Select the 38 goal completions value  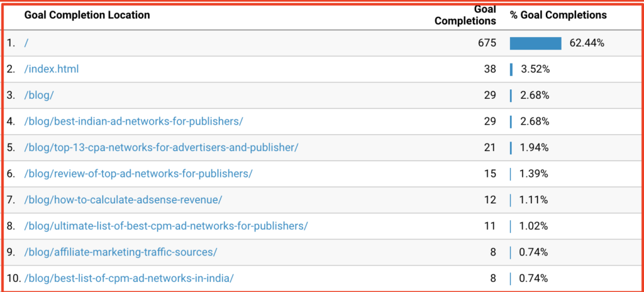coord(489,69)
